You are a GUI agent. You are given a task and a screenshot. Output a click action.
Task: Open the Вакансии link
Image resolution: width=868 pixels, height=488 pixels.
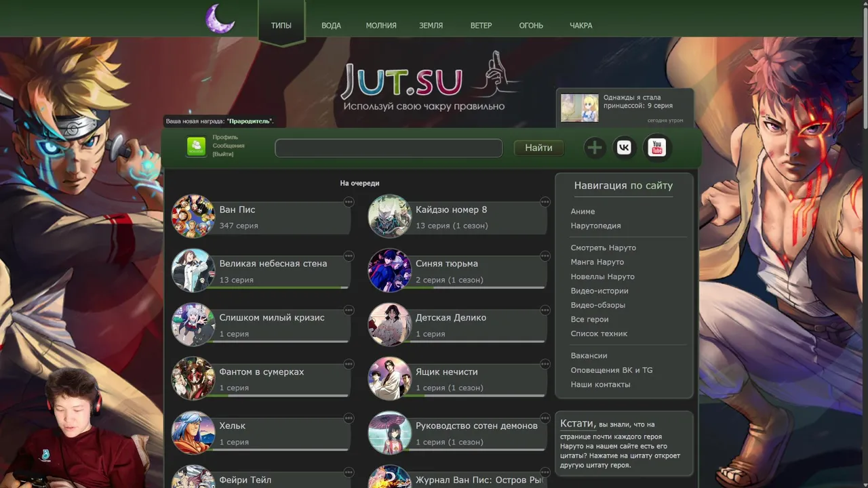click(589, 356)
